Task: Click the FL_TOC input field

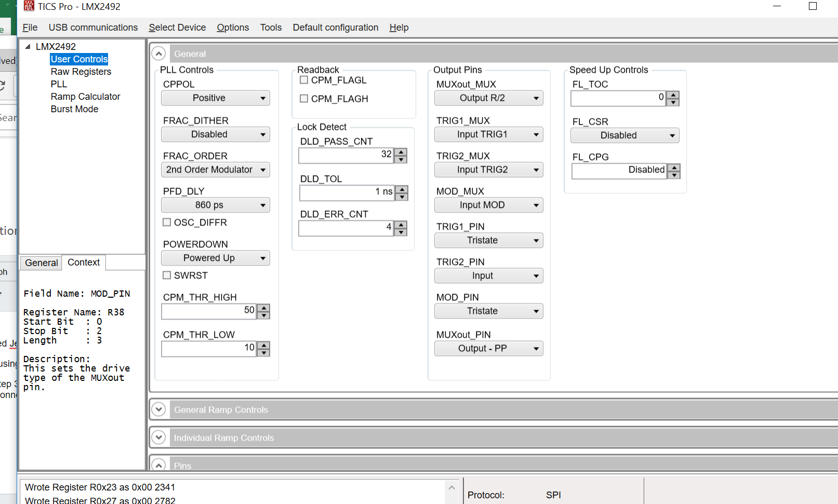Action: point(618,99)
